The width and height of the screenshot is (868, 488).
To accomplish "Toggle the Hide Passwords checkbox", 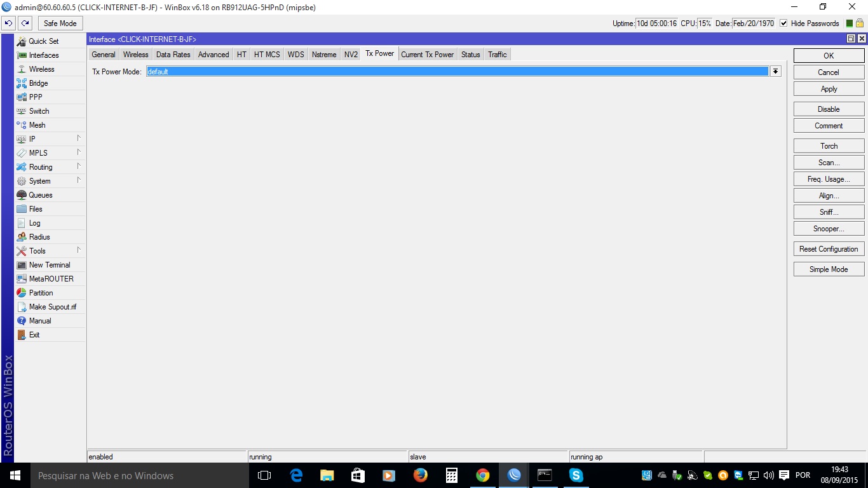I will 783,24.
